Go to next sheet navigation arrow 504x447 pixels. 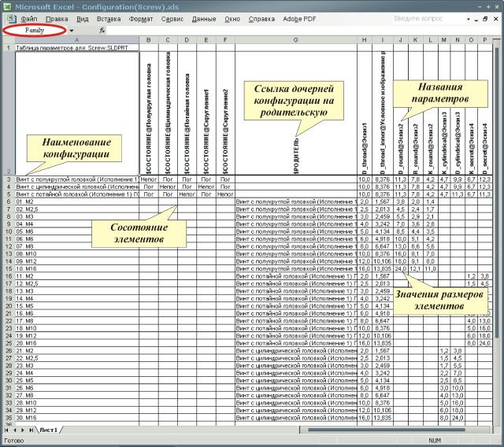click(23, 430)
